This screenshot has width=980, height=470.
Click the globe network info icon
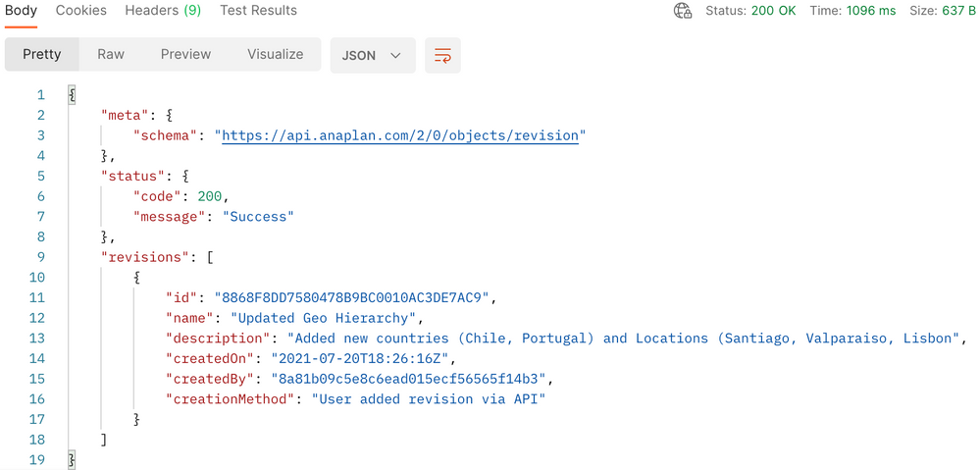pos(683,11)
